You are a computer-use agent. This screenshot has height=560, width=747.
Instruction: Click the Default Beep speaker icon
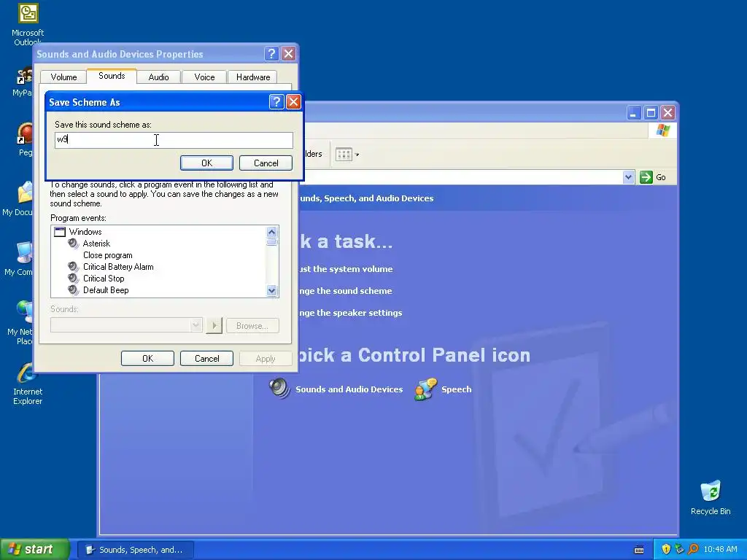[74, 290]
